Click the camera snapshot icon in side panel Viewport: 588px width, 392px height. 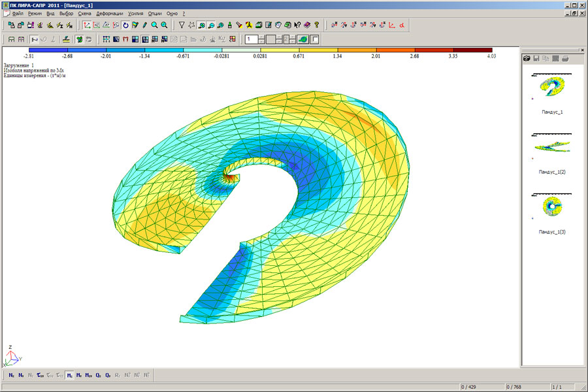click(526, 58)
